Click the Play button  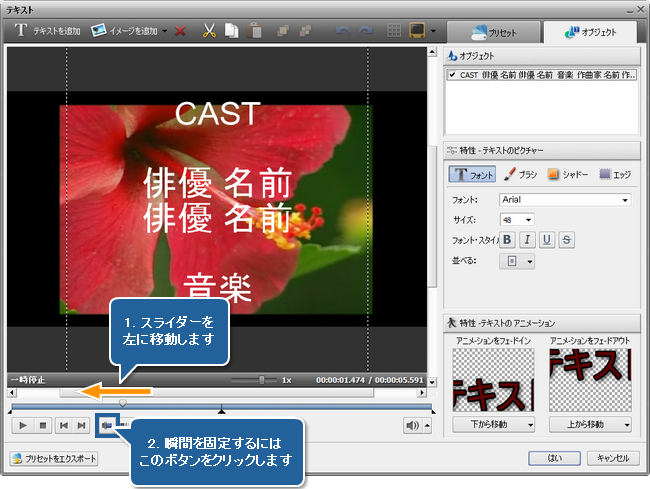(23, 425)
